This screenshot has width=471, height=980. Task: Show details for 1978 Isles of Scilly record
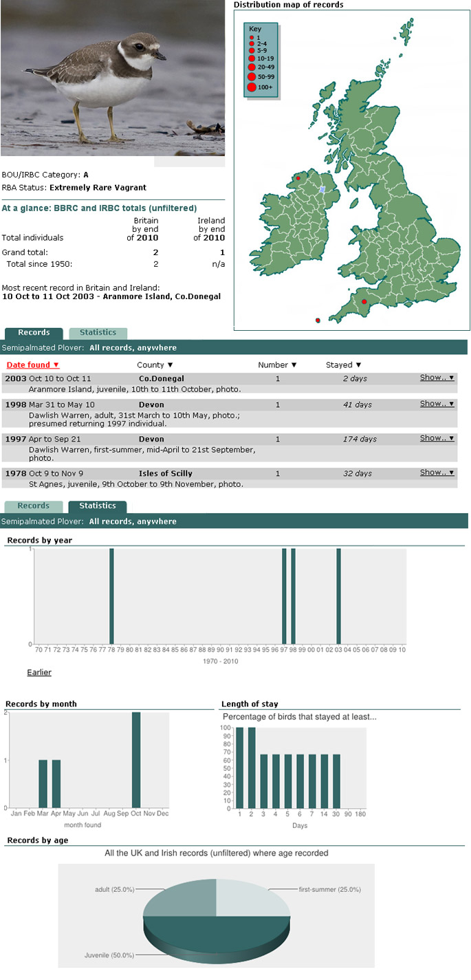point(437,472)
